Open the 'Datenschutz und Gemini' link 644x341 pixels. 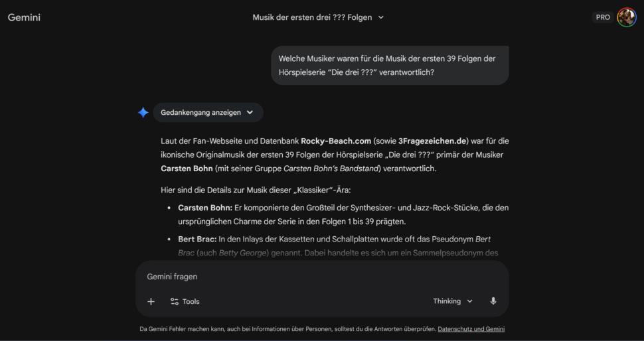click(x=471, y=329)
